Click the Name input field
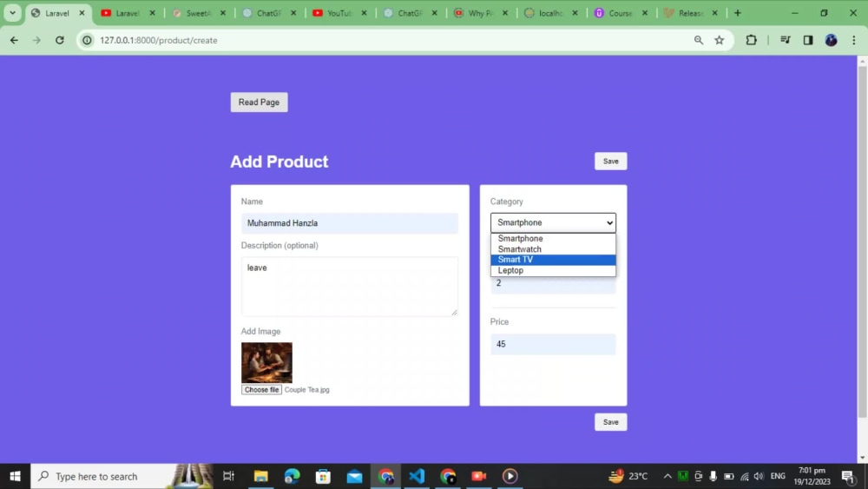 pos(350,223)
